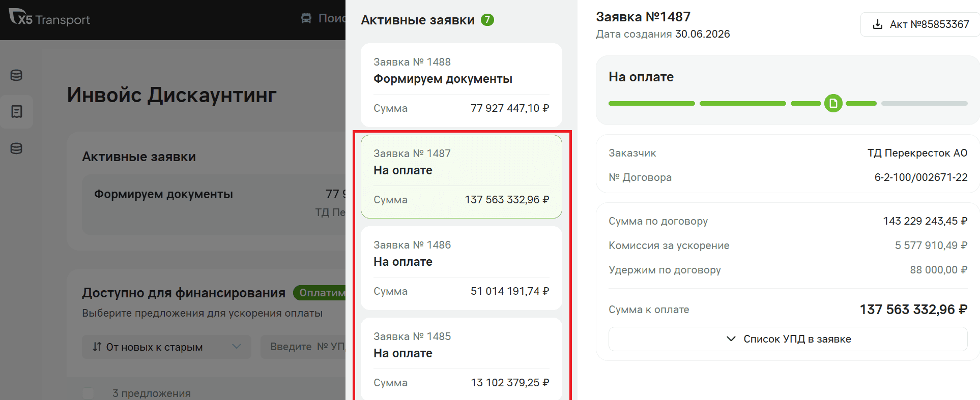The height and width of the screenshot is (400, 980).
Task: Click the Инвойс Дискаунтинг page title
Action: coord(172,95)
